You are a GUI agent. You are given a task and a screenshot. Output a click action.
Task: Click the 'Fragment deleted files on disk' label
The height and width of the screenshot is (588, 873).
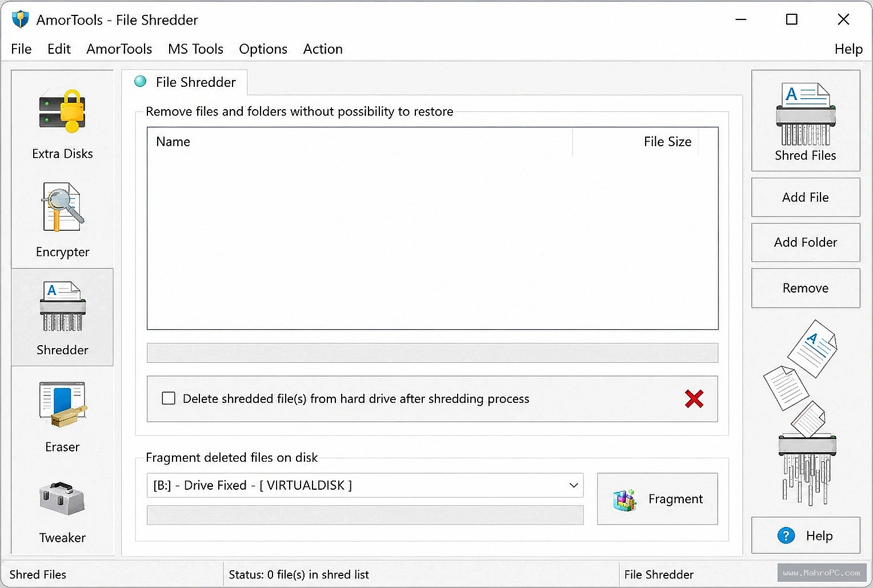(x=231, y=458)
